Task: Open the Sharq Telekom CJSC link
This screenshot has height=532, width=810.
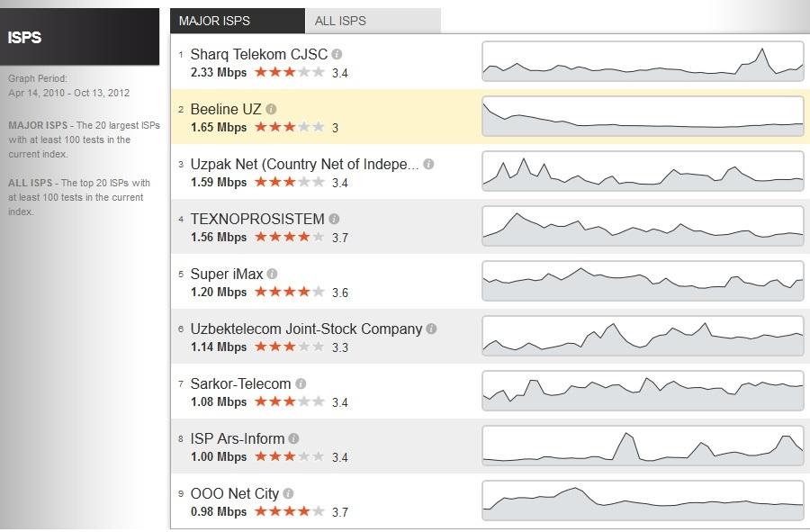Action: coord(259,54)
